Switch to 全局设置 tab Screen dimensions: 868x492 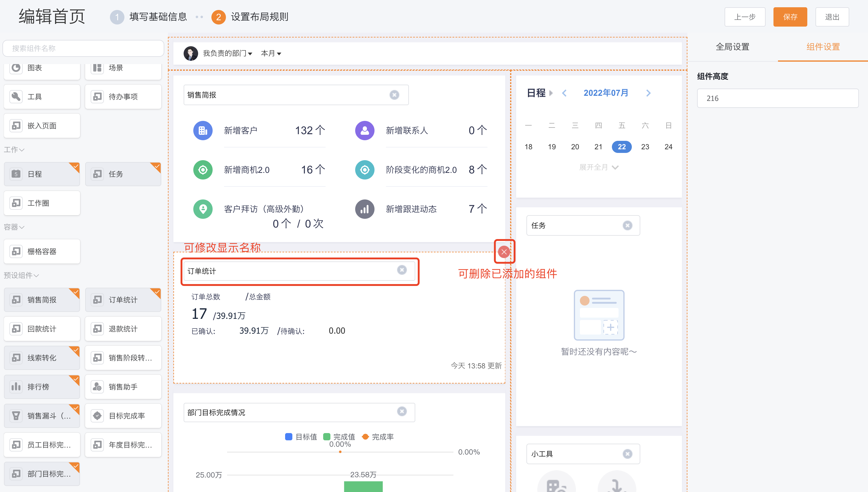(733, 47)
